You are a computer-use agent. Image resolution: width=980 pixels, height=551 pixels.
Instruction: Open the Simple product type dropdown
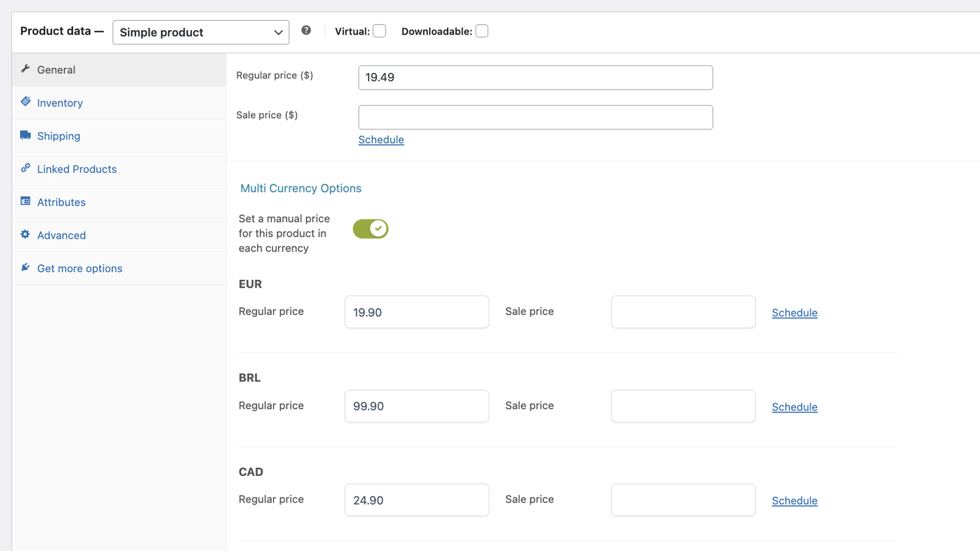coord(201,32)
